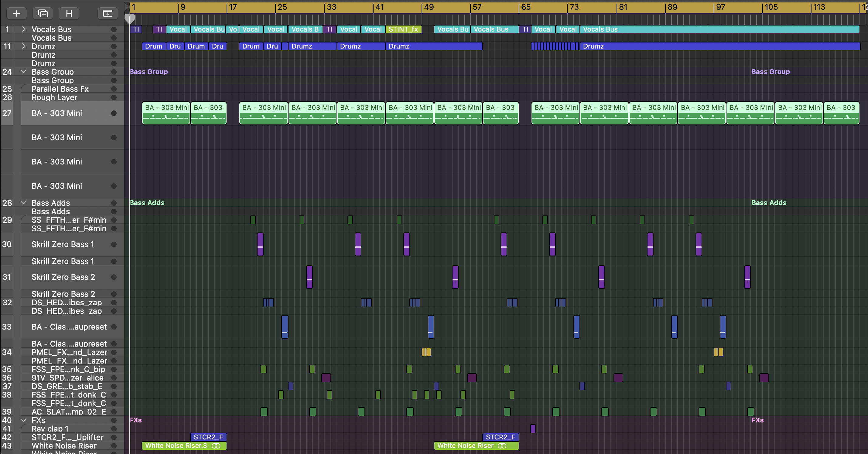This screenshot has height=454, width=868.
Task: Toggle the round dot on 91V_SPD...zer_alice track
Action: (114, 378)
